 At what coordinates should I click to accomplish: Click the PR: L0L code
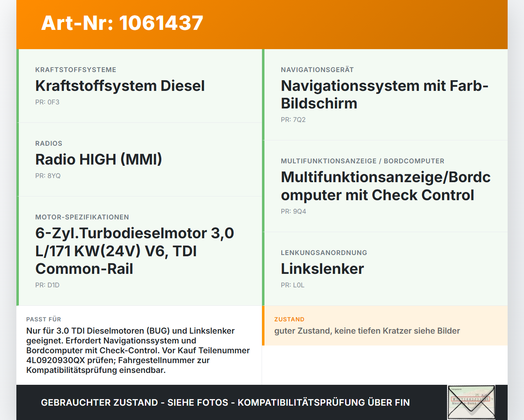293,285
